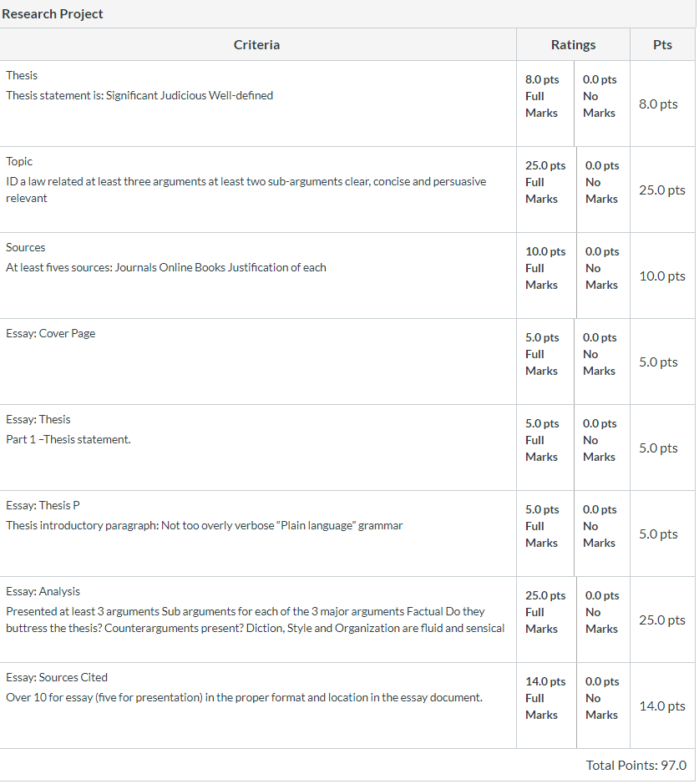Screen dimensions: 699x784
Task: Choose 0.0 pts No Marks for Topic
Action: (604, 190)
